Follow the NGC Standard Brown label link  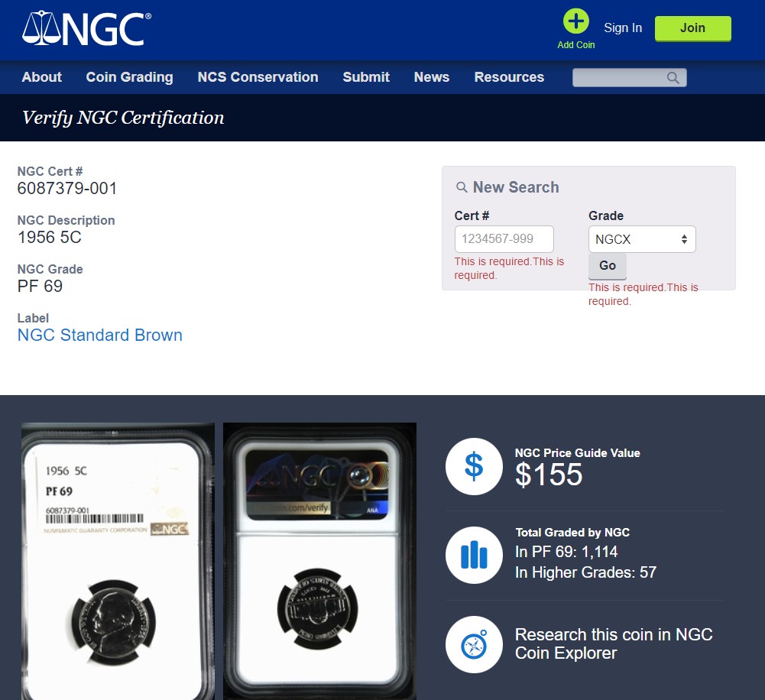pyautogui.click(x=99, y=335)
